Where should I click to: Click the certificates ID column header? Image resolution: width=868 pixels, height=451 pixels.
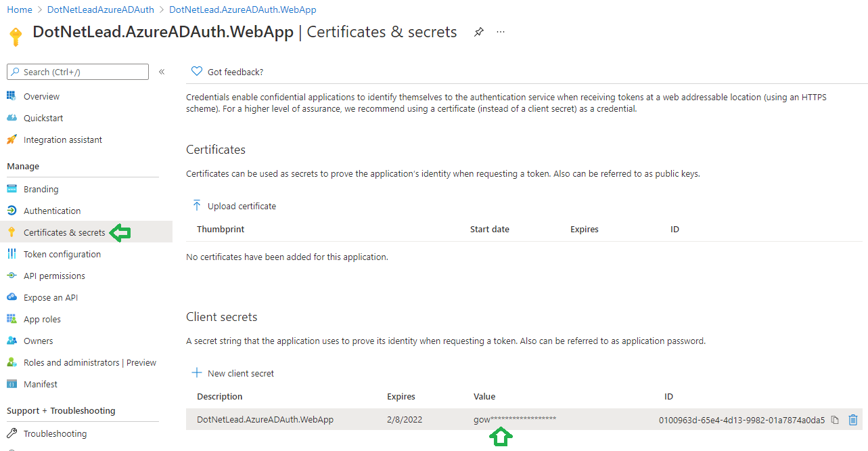[675, 230]
